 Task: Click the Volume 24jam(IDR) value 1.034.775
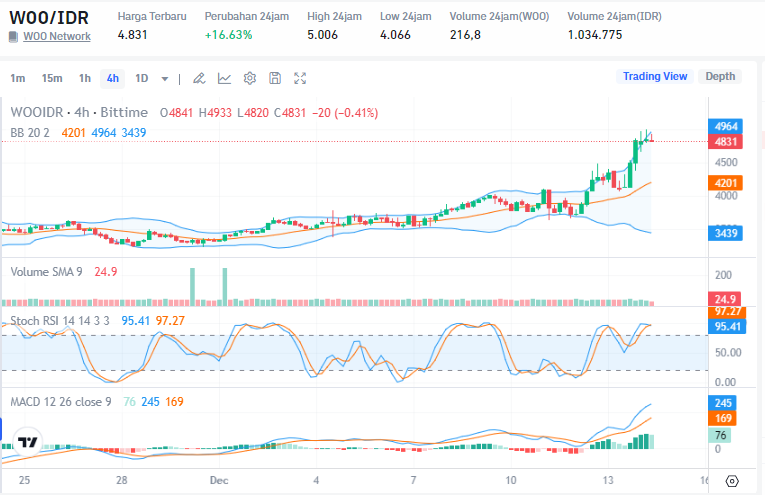(595, 35)
